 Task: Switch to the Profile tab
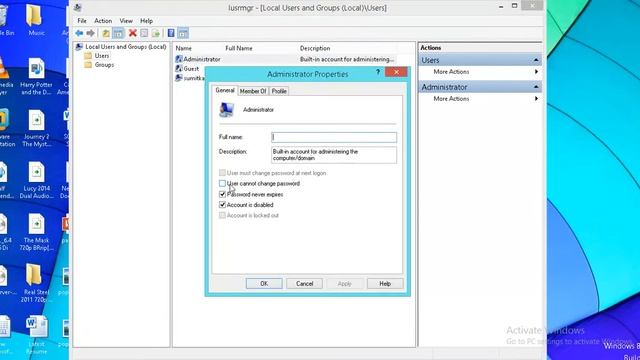coord(279,91)
